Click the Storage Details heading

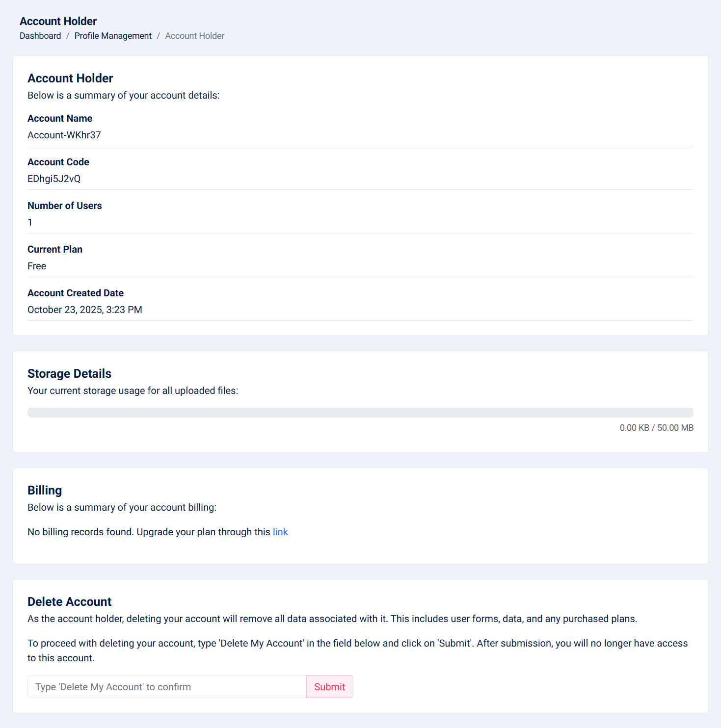pyautogui.click(x=69, y=374)
